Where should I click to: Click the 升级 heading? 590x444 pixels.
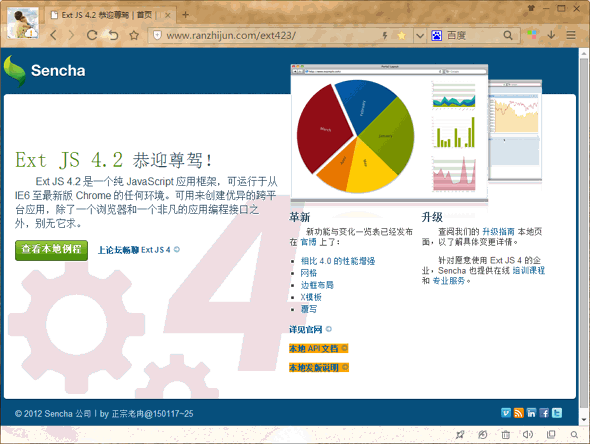[x=432, y=217]
